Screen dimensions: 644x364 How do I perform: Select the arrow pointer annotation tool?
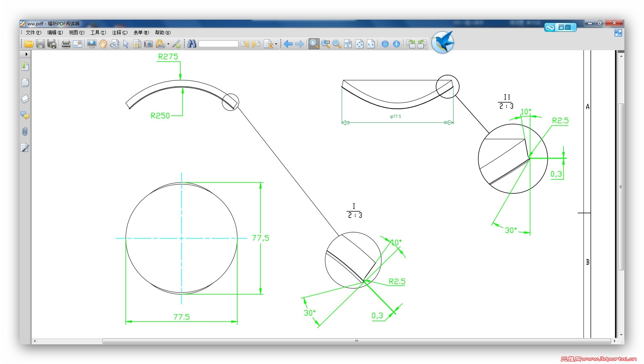click(x=126, y=44)
